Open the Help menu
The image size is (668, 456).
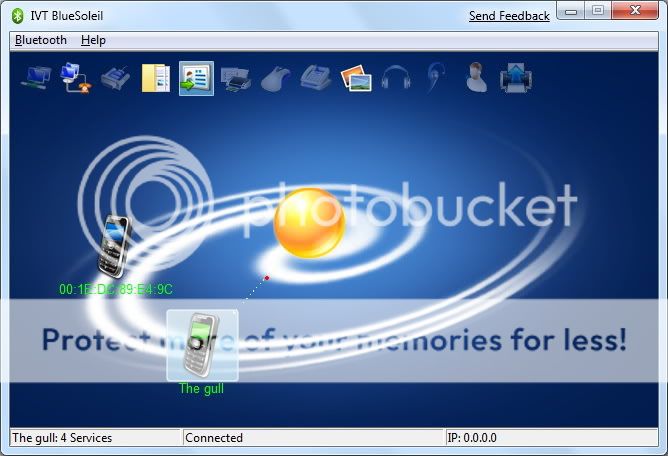click(93, 40)
